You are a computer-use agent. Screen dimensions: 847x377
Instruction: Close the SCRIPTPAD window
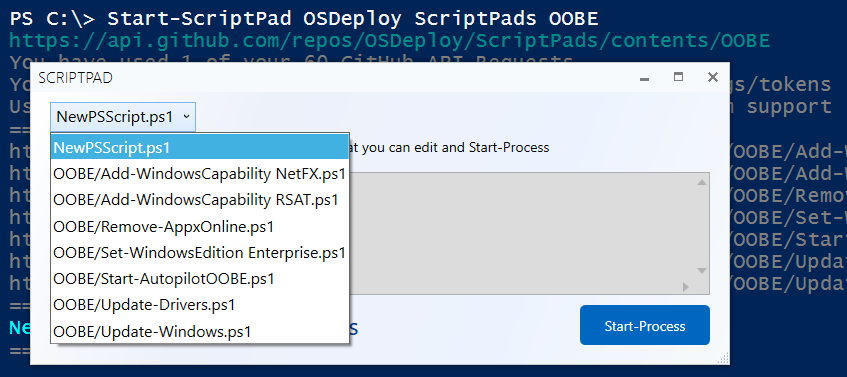pos(712,77)
